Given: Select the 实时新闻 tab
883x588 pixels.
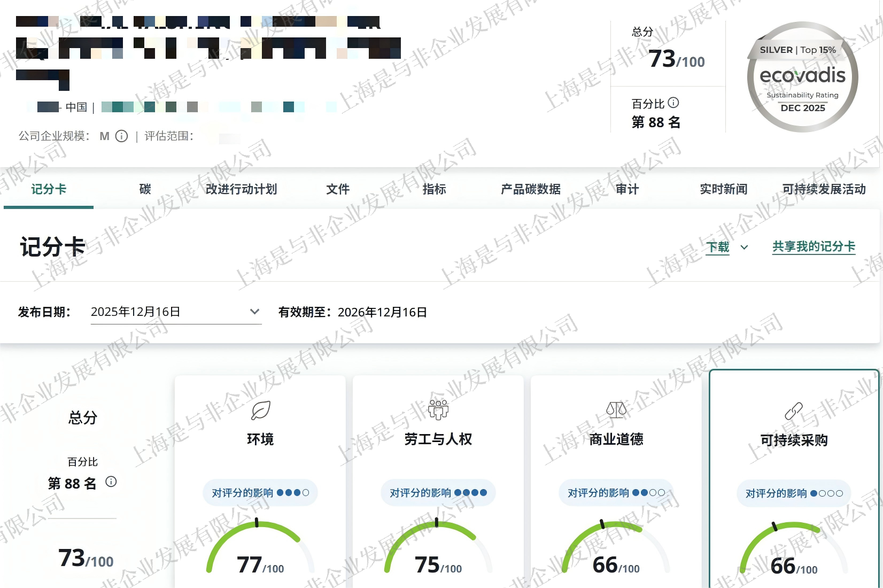Looking at the screenshot, I should tap(723, 189).
